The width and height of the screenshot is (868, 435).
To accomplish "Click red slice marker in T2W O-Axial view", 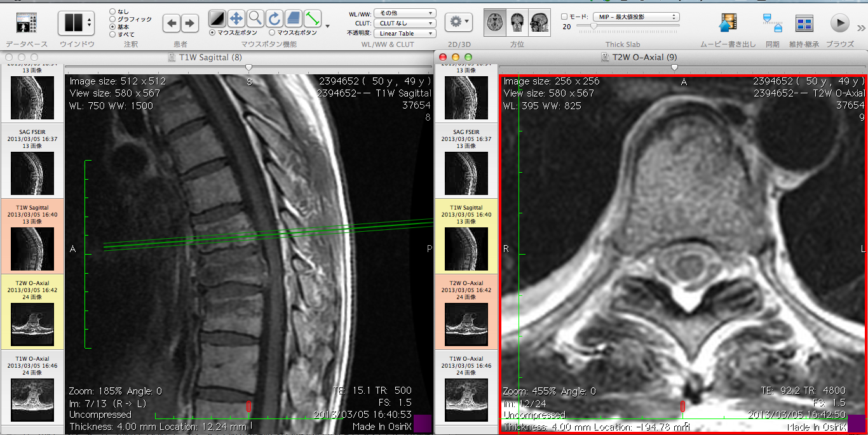I will (682, 406).
